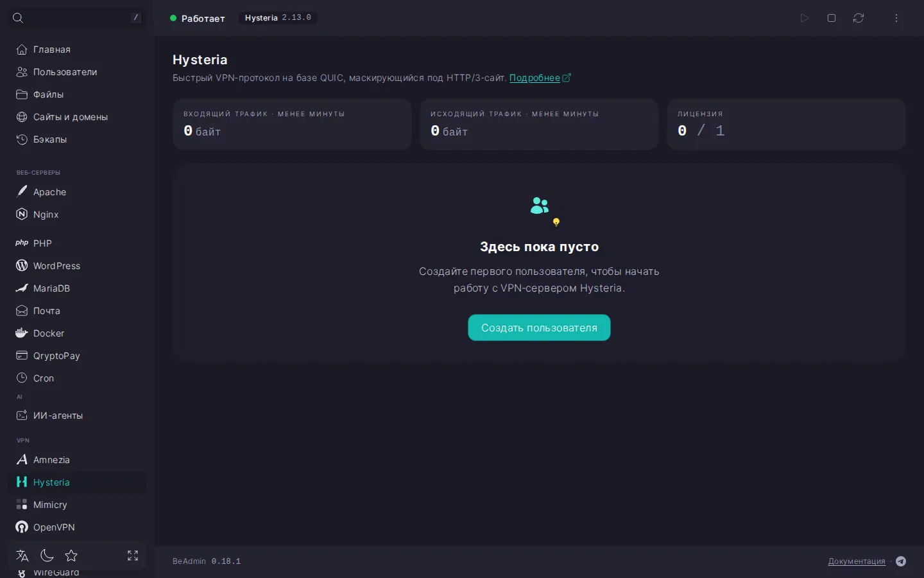
Task: Click the Apache feather icon
Action: pyautogui.click(x=22, y=191)
